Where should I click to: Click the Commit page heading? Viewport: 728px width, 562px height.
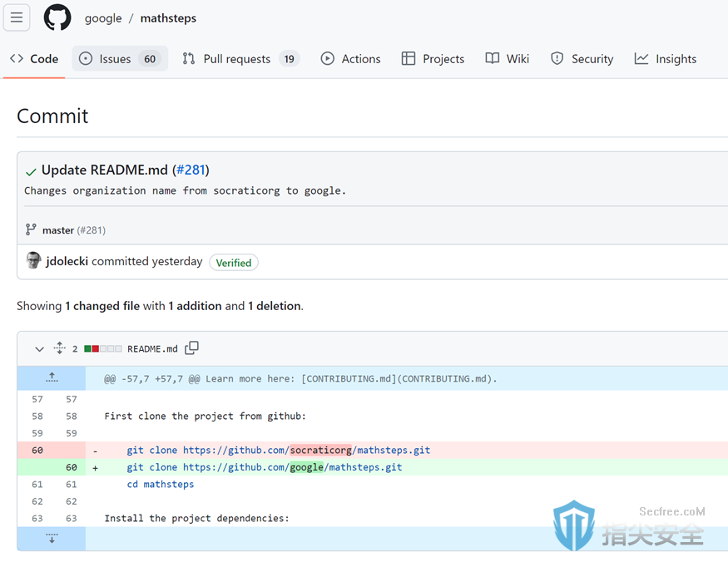(x=52, y=116)
